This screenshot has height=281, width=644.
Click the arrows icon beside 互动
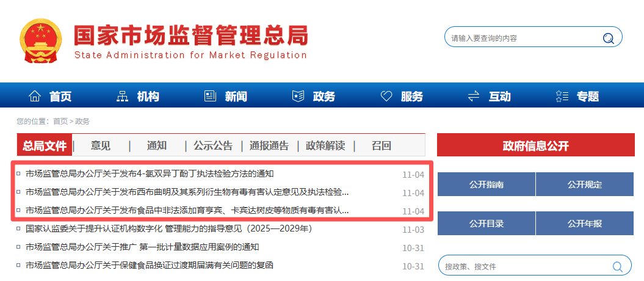(474, 97)
